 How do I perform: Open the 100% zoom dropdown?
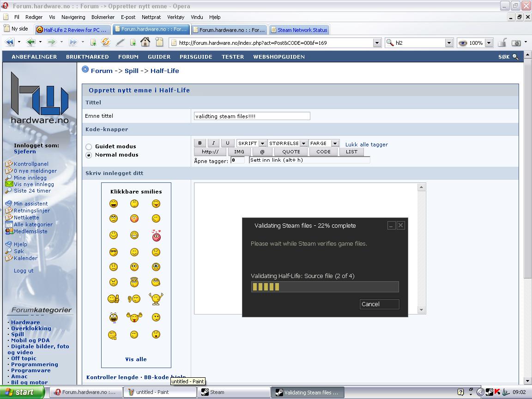pyautogui.click(x=489, y=43)
